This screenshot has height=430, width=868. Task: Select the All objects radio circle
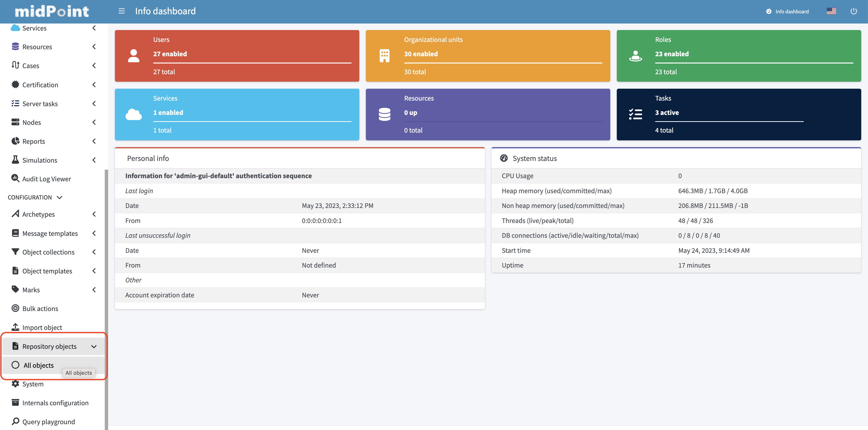pos(16,365)
